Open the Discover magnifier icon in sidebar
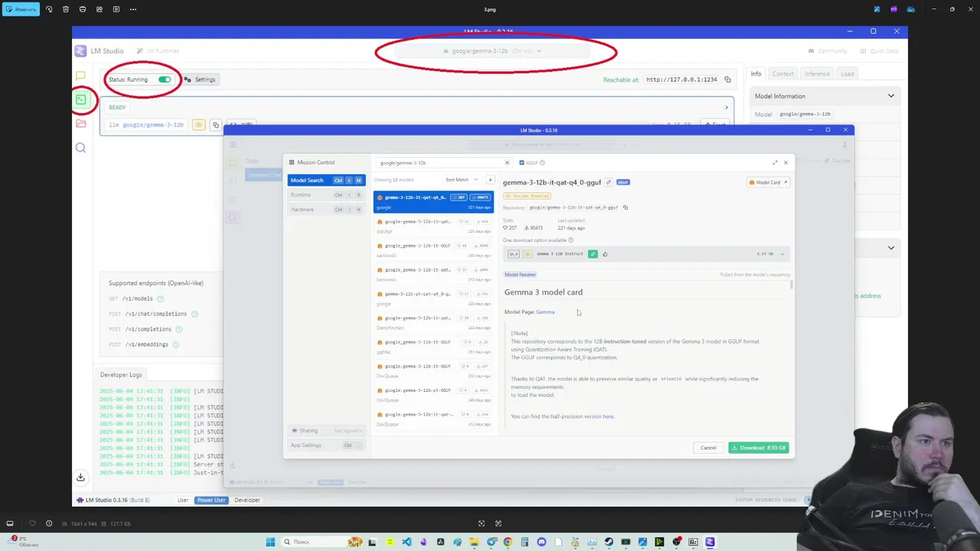980x551 pixels. pyautogui.click(x=80, y=148)
